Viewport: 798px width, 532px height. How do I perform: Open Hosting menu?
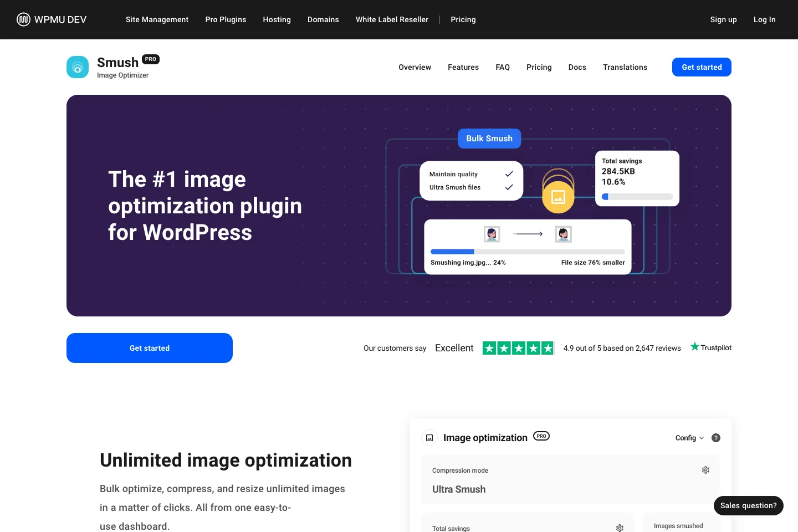(277, 19)
